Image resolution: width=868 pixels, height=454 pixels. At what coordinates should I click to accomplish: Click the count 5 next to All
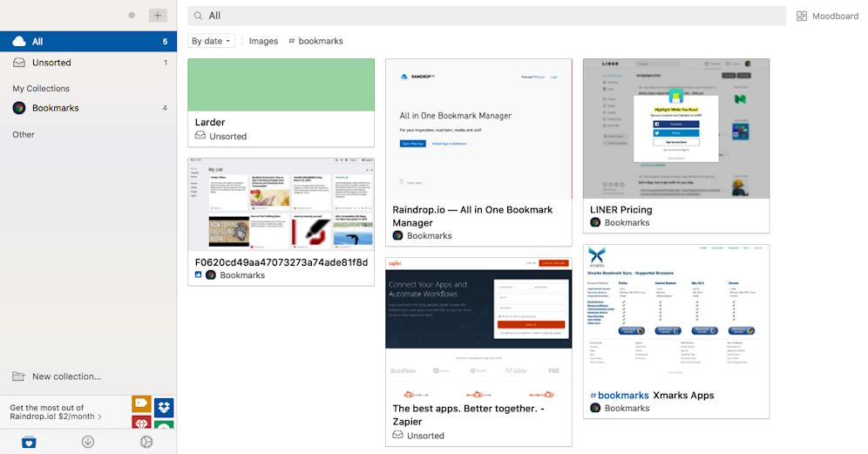coord(165,42)
